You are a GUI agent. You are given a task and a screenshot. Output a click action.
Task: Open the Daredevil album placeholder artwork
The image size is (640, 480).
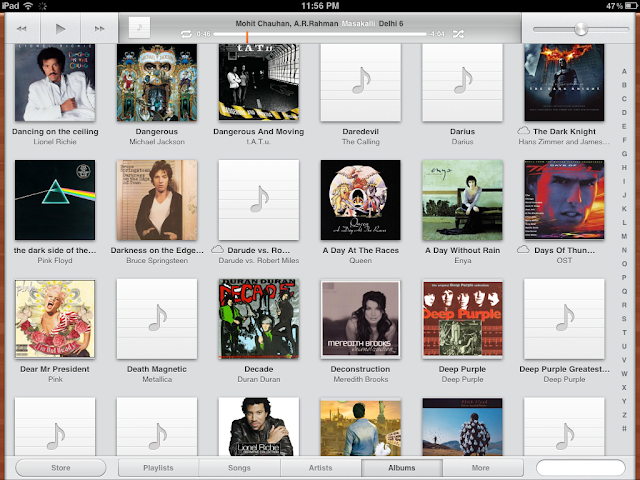tap(360, 82)
